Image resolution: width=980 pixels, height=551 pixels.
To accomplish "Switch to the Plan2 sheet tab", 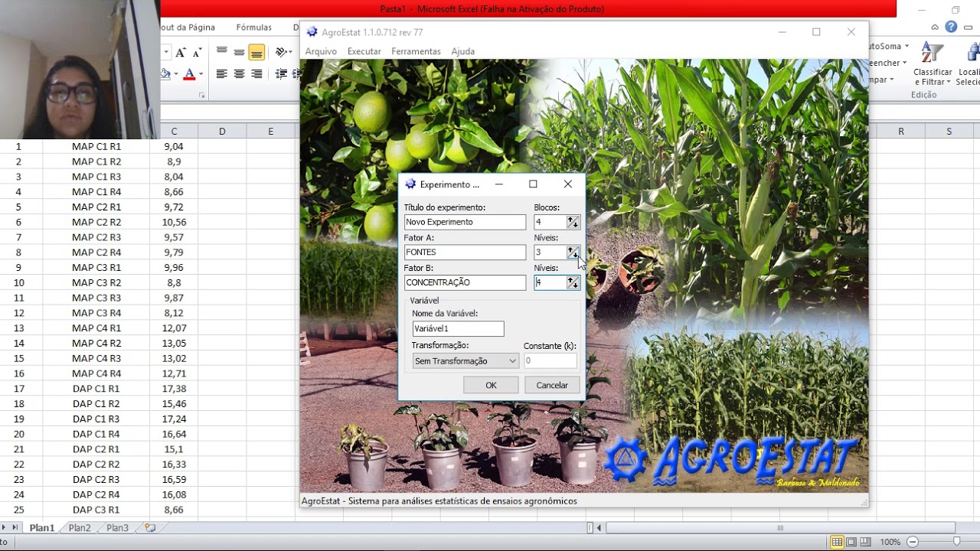I will [x=80, y=528].
